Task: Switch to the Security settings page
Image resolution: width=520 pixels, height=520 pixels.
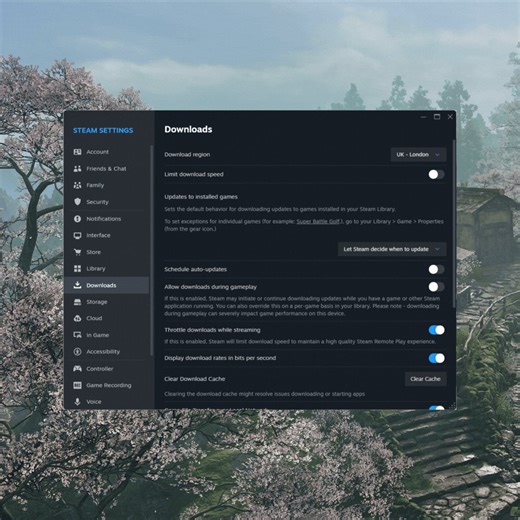Action: 107,202
